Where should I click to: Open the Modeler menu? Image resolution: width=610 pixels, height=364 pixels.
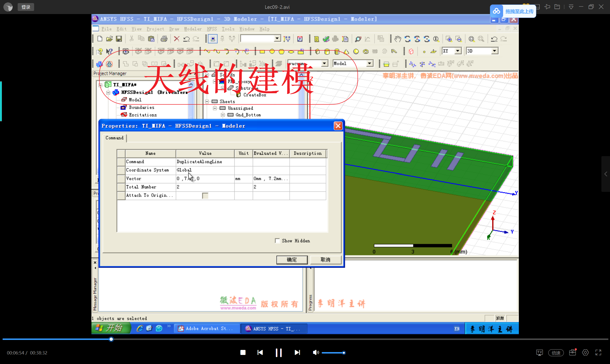click(x=193, y=29)
